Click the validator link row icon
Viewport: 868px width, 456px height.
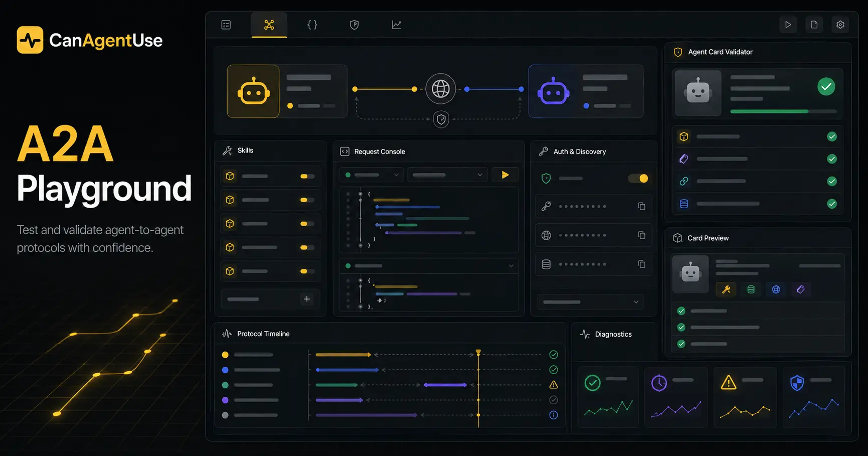(x=683, y=181)
